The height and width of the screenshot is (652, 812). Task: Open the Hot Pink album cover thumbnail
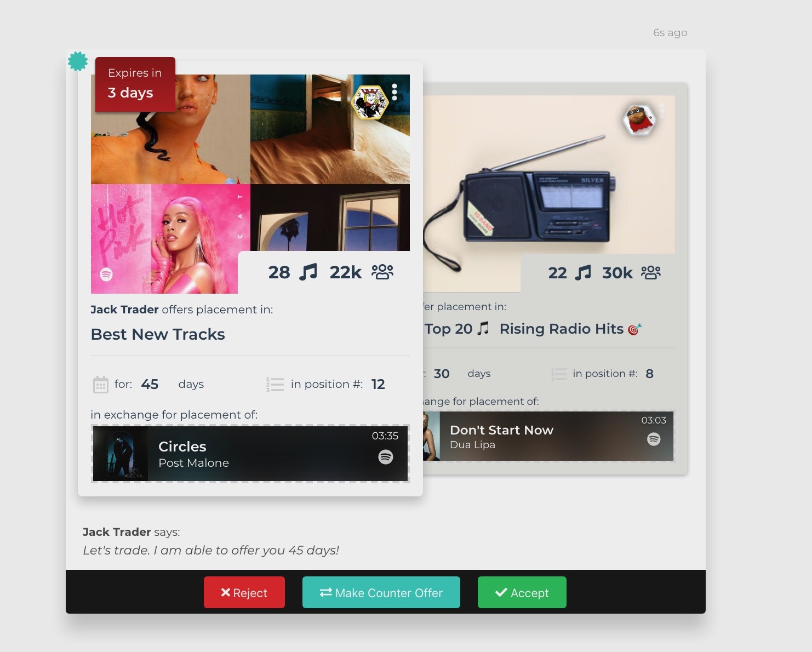pos(170,239)
